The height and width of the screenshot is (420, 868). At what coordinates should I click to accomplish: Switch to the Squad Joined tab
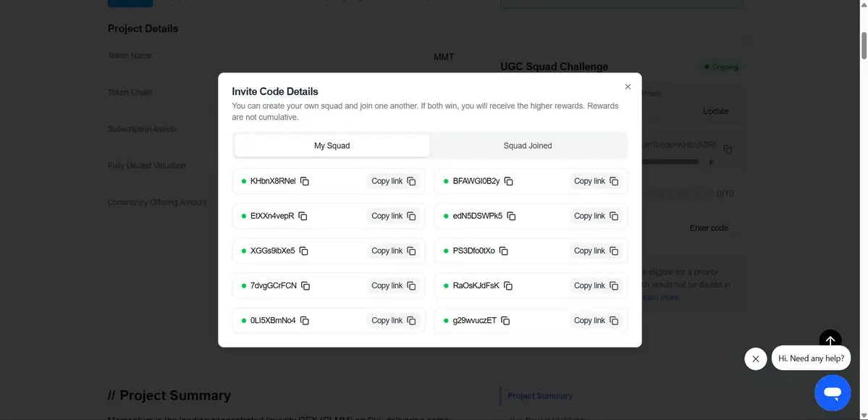click(528, 146)
